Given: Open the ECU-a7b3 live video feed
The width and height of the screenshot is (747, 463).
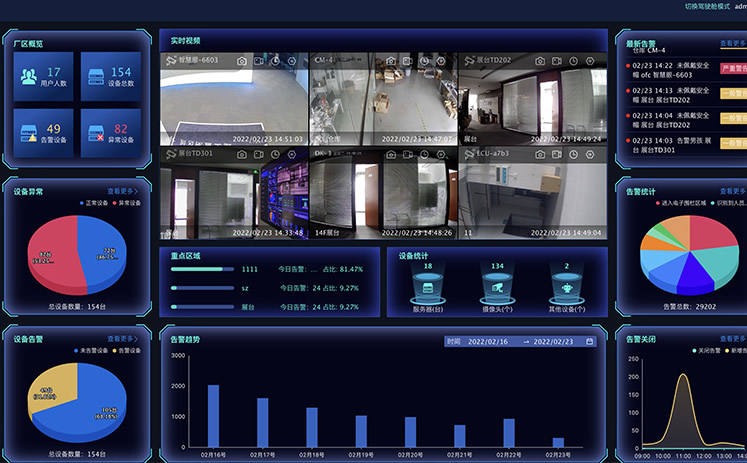Looking at the screenshot, I should click(x=533, y=193).
